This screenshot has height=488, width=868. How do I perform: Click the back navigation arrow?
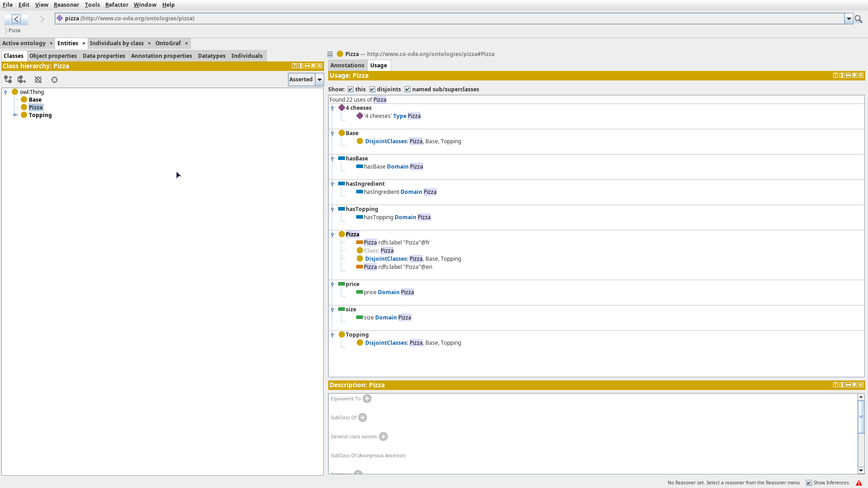[x=16, y=19]
